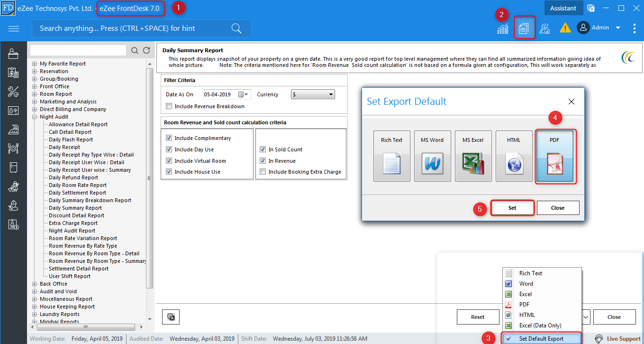Viewport: 644px width, 344px height.
Task: Open the staff person icon in sidebar
Action: point(13,205)
